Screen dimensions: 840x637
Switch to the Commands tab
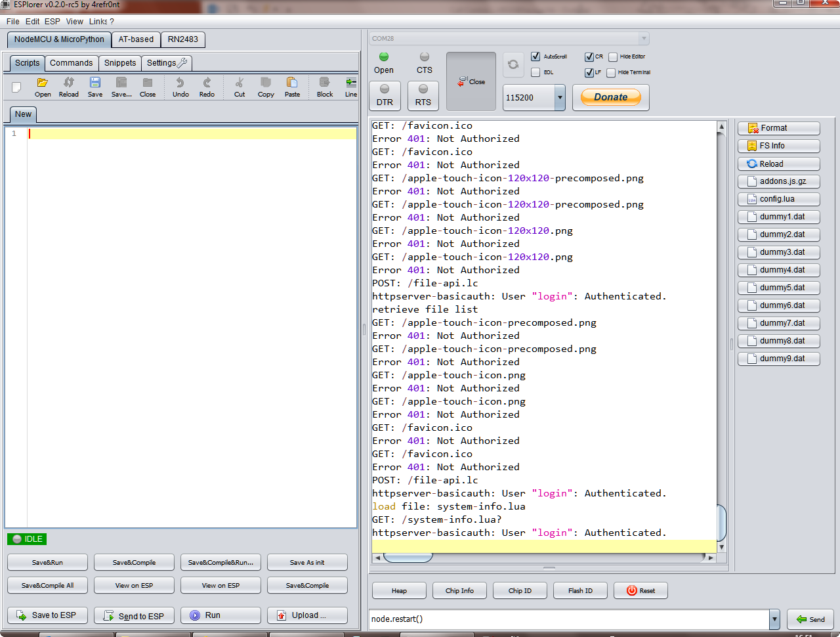click(72, 63)
